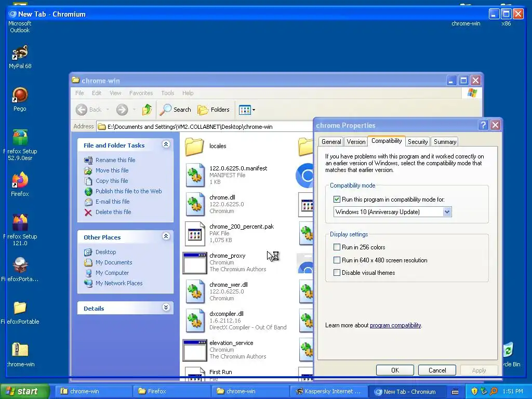Screen dimensions: 532x399
Task: Click the Rename this file task
Action: pos(115,160)
